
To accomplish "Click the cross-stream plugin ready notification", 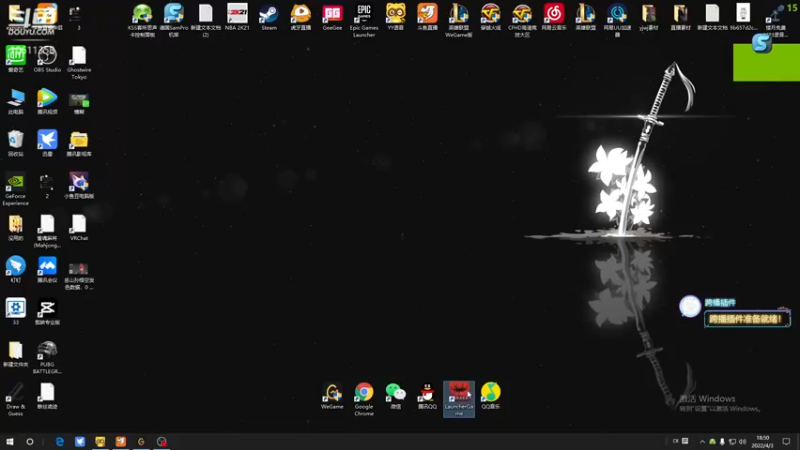I will tap(747, 319).
